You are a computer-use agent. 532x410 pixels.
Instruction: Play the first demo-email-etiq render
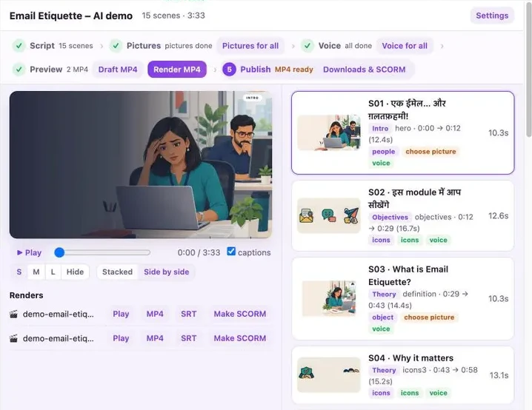pyautogui.click(x=121, y=314)
